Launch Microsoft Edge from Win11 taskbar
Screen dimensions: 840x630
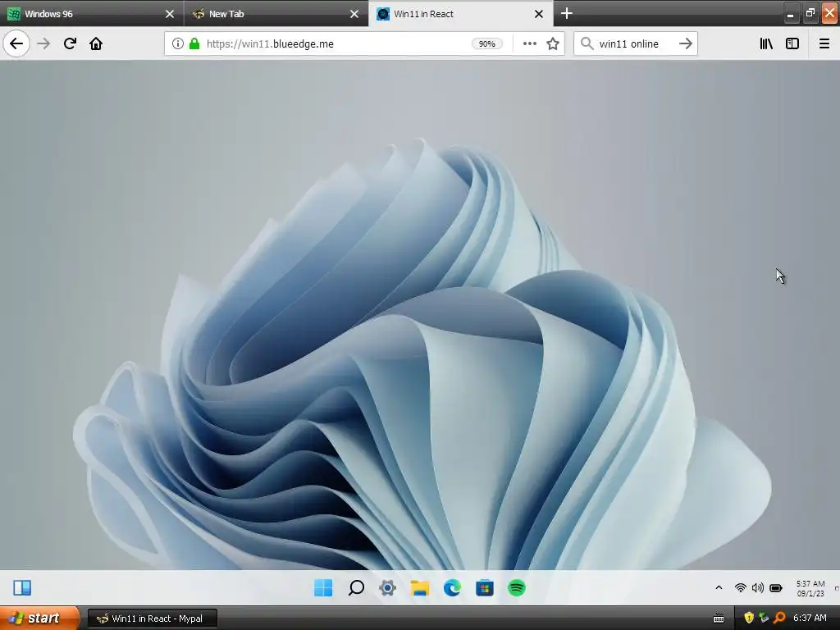tap(452, 587)
